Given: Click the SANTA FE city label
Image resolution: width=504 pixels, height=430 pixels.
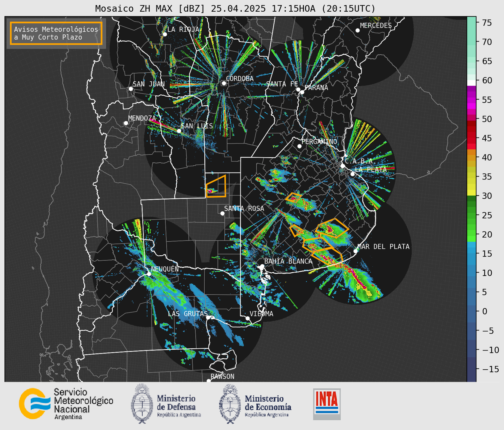Looking at the screenshot, I should click(282, 84).
